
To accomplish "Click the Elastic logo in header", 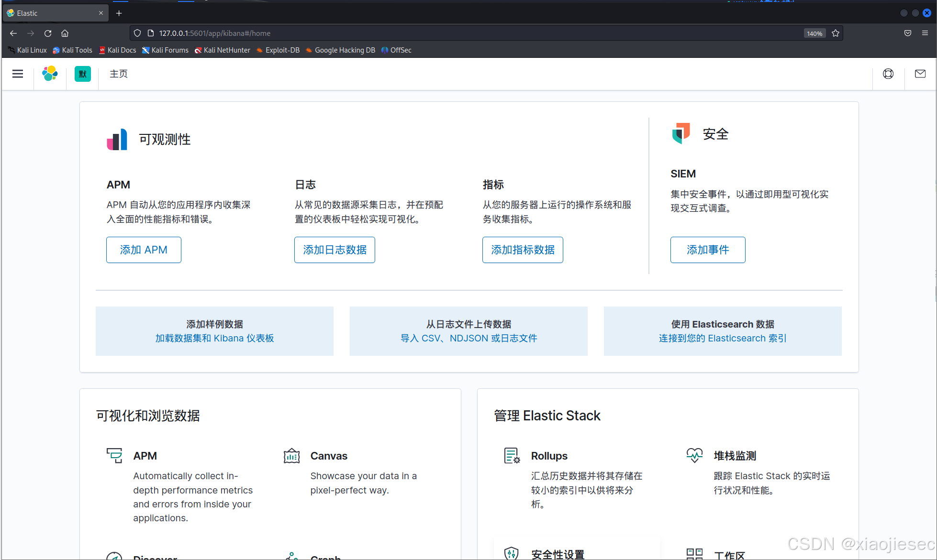I will point(50,74).
